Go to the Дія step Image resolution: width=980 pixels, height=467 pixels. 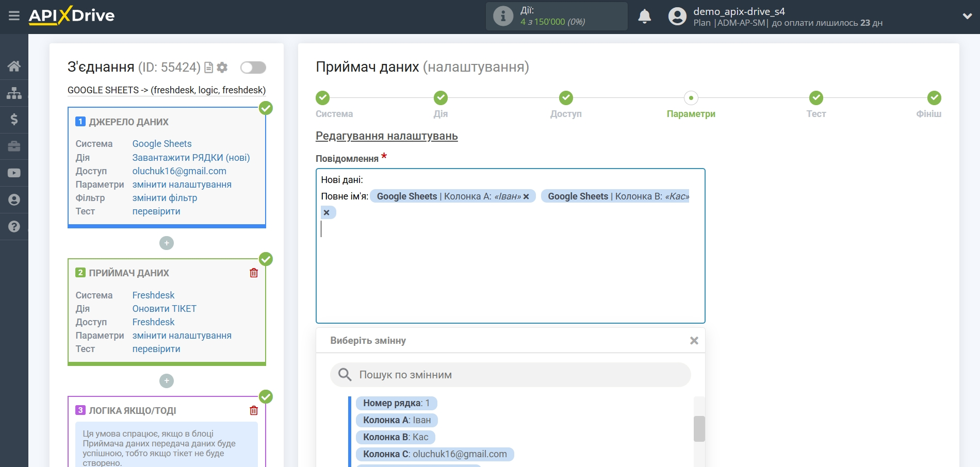pyautogui.click(x=440, y=105)
